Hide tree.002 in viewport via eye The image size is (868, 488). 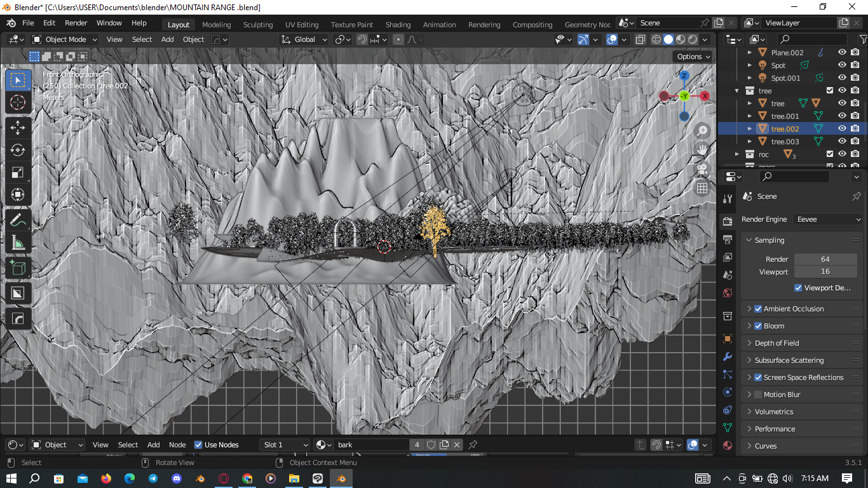tap(842, 128)
